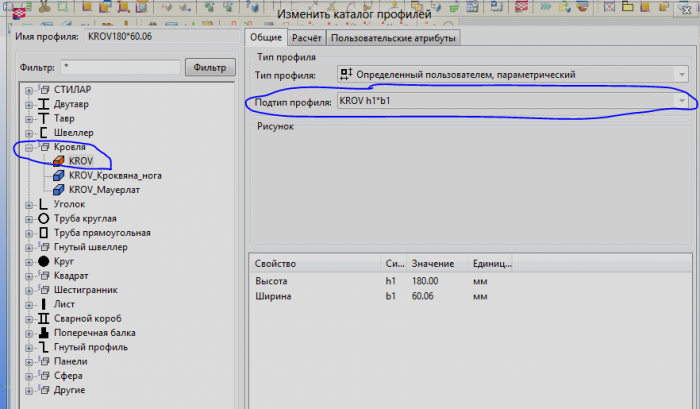Viewport: 700px width, 409px height.
Task: Click the Фильтр text input field
Action: point(121,67)
